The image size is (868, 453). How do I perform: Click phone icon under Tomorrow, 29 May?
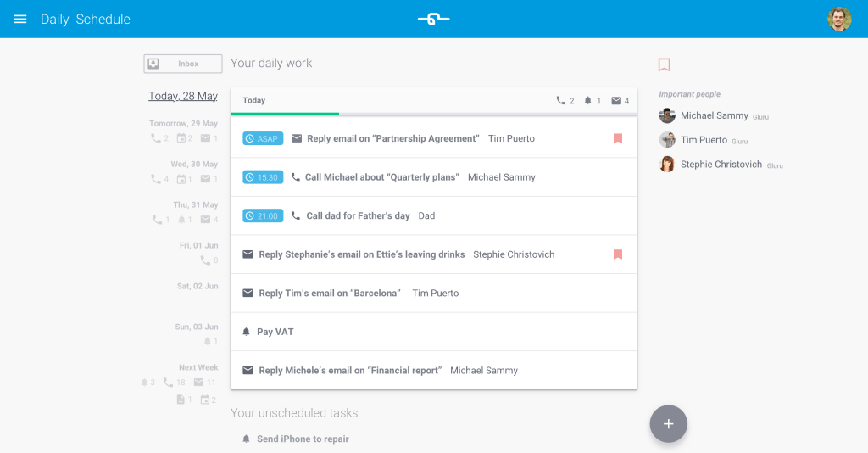pos(156,138)
